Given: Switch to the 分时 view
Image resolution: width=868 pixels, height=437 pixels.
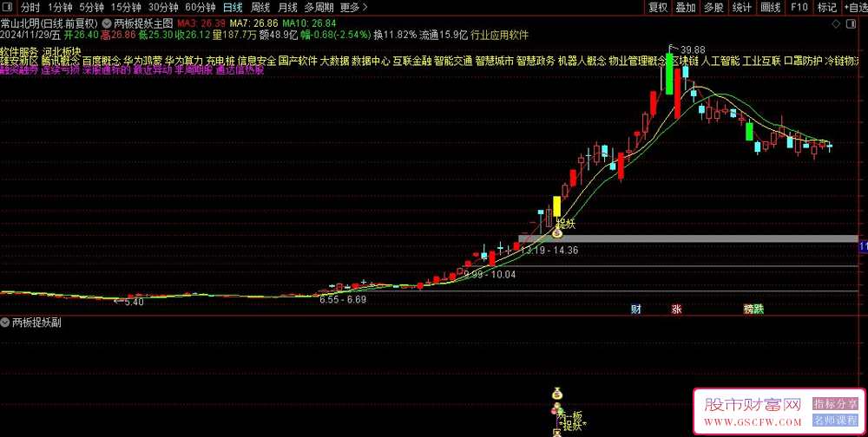Looking at the screenshot, I should 30,8.
